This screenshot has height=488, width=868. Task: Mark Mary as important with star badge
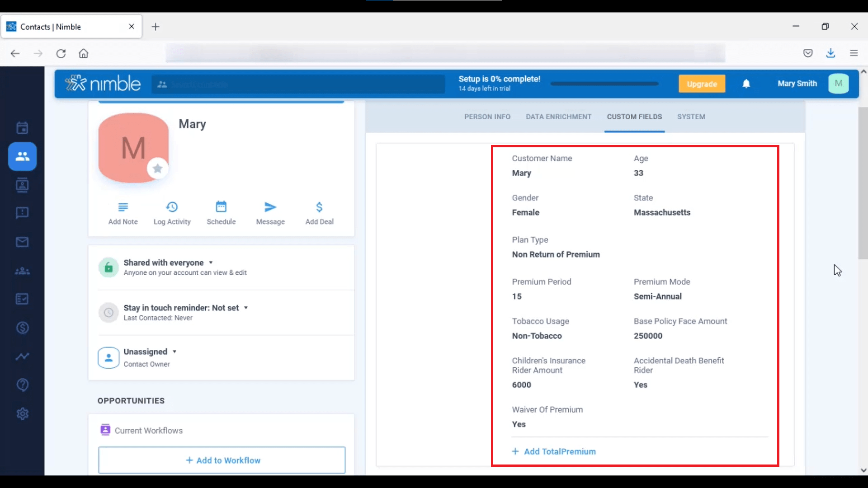[x=157, y=169]
